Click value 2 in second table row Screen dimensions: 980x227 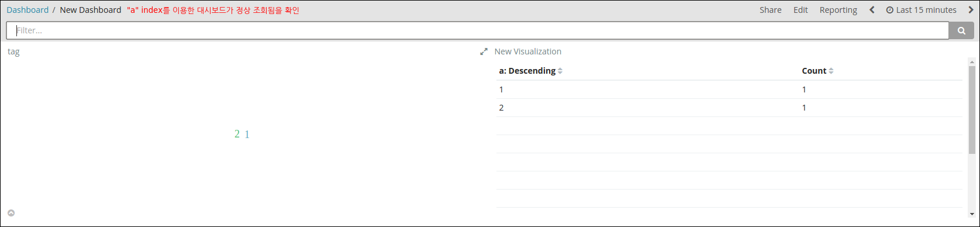[x=501, y=108]
